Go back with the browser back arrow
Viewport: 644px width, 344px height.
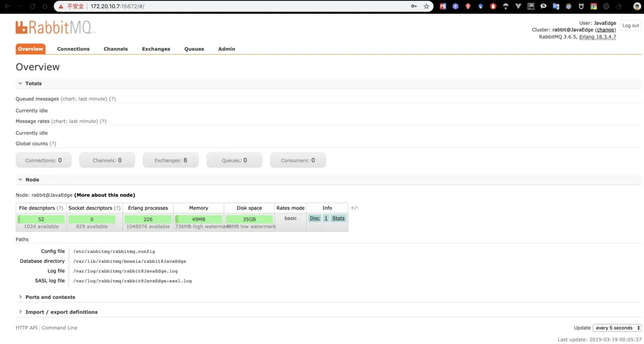(x=7, y=6)
